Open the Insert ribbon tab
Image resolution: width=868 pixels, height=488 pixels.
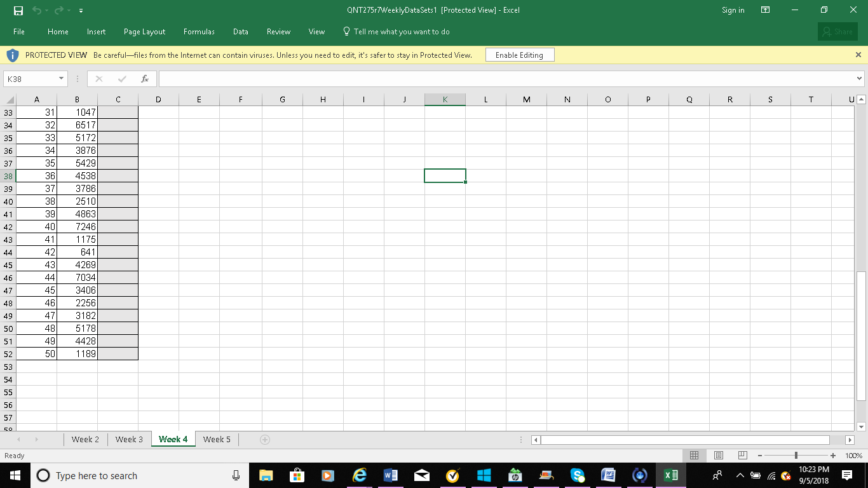[x=97, y=32]
